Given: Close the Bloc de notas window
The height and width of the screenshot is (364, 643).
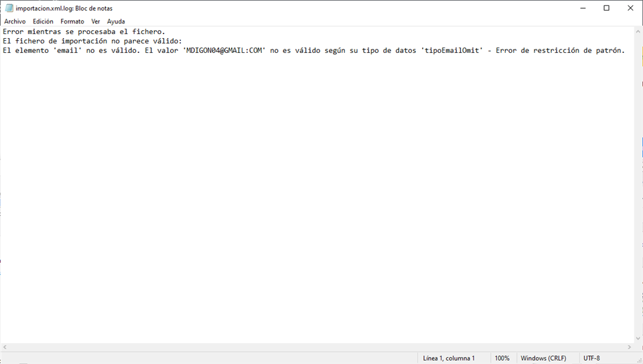Looking at the screenshot, I should tap(630, 8).
